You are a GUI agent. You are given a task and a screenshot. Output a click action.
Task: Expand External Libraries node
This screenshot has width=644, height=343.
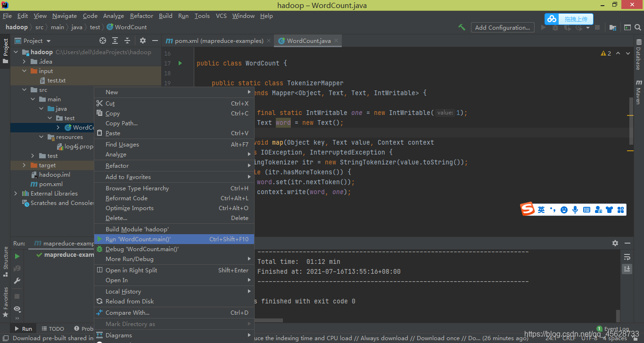point(16,194)
